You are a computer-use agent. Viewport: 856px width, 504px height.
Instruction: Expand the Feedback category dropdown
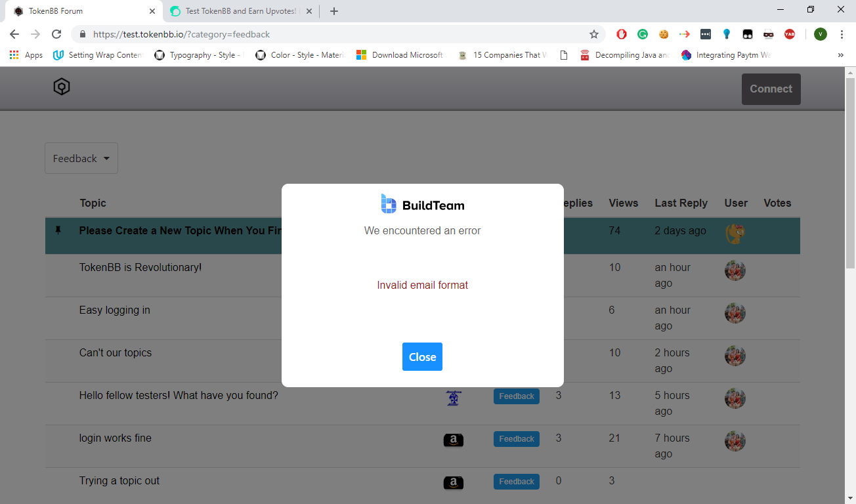[81, 158]
